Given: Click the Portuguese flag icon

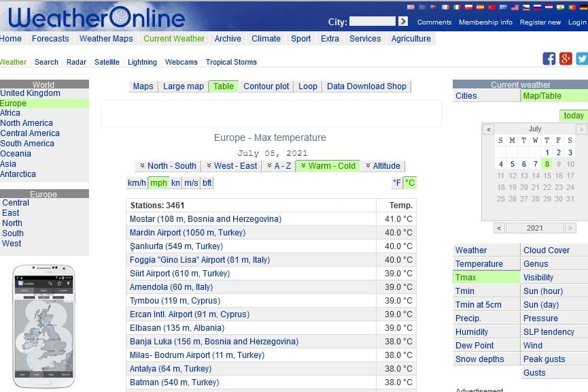Looking at the screenshot, I should (x=572, y=7).
